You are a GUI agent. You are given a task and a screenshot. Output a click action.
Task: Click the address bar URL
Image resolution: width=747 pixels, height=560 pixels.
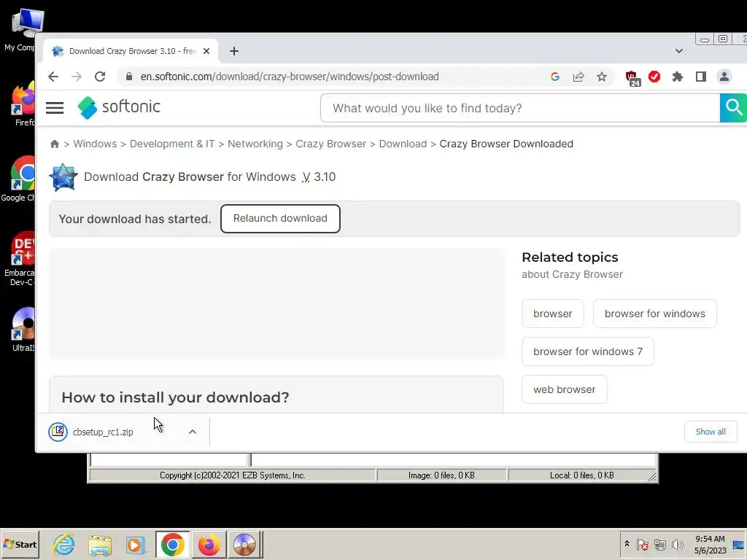[289, 77]
